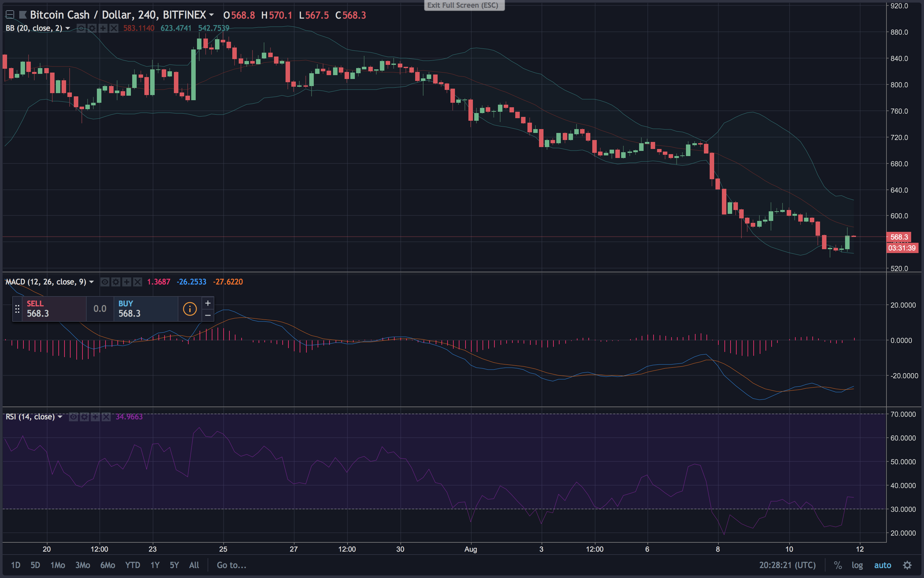The height and width of the screenshot is (578, 924).
Task: Edit the 0.0 quantity field in trade panel
Action: tap(100, 309)
